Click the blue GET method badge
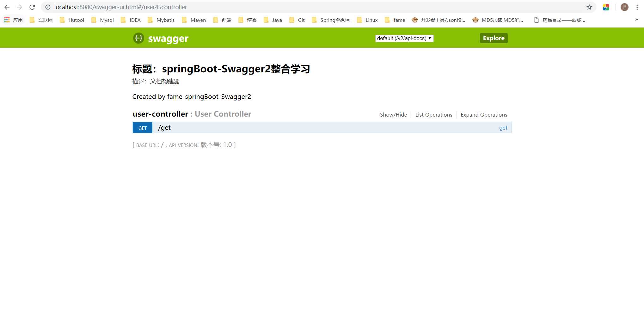 143,128
